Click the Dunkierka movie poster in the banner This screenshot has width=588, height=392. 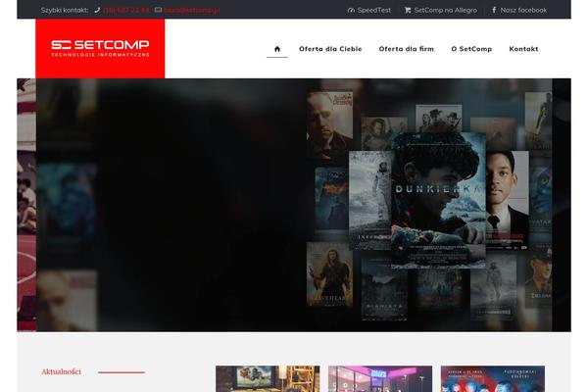(438, 200)
